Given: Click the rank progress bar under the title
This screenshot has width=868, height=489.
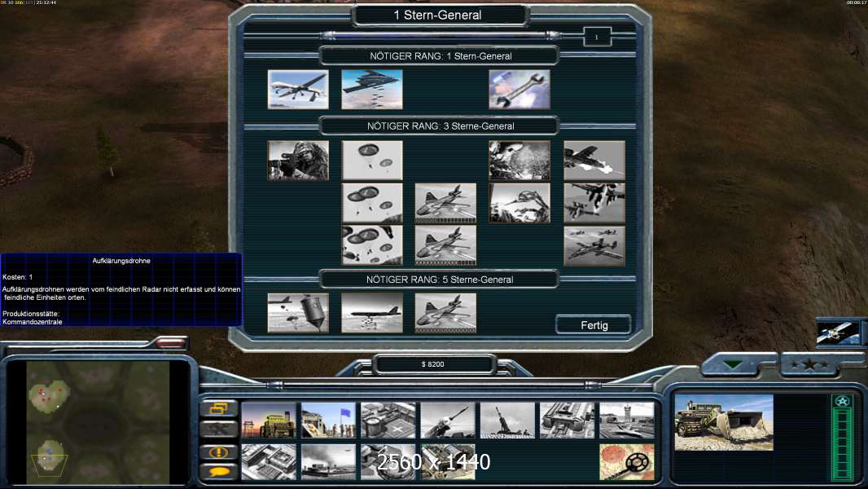Looking at the screenshot, I should (442, 36).
